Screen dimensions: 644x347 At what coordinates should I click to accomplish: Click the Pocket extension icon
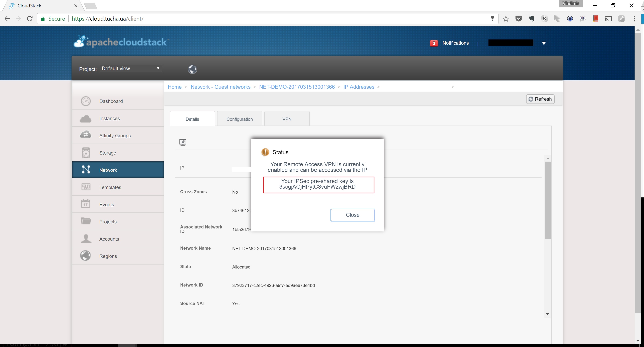(x=519, y=19)
